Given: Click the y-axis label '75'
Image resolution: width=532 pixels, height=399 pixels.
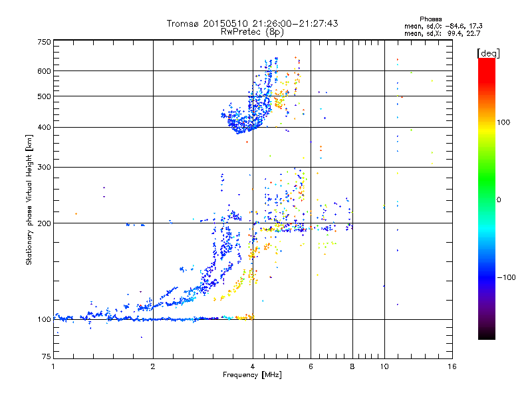Looking at the screenshot, I should [x=47, y=356].
